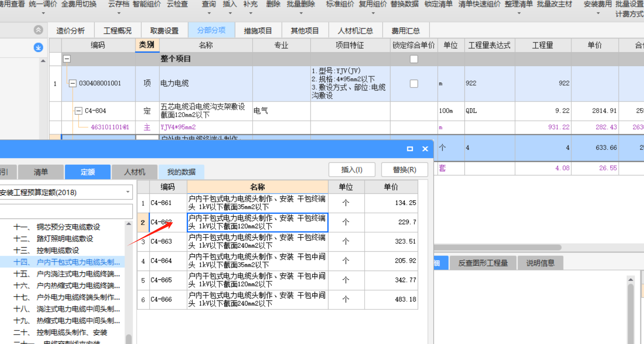Click 锁定清单 toolbar item
The image size is (644, 344).
[439, 4]
